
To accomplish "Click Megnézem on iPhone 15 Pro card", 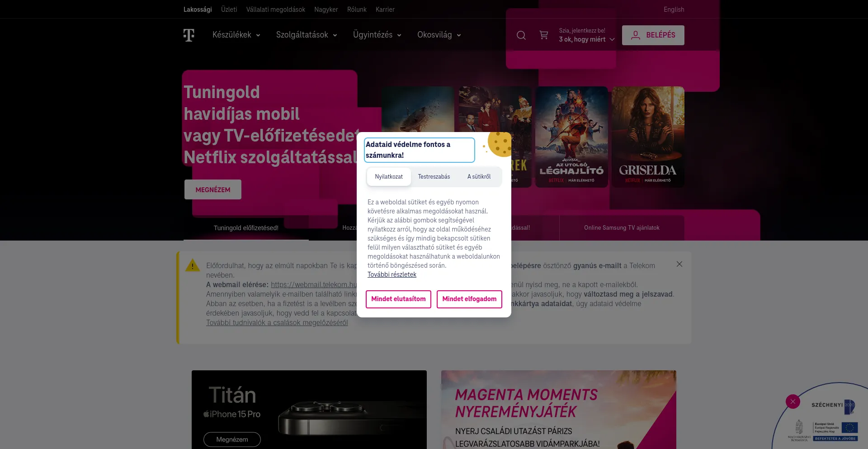I will 232,440.
